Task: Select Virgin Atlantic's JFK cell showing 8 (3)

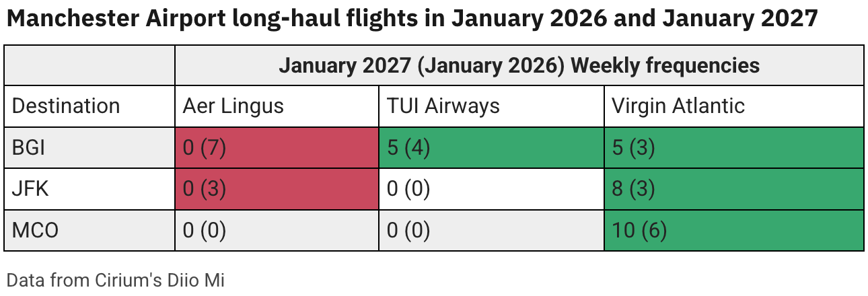Action: (733, 189)
